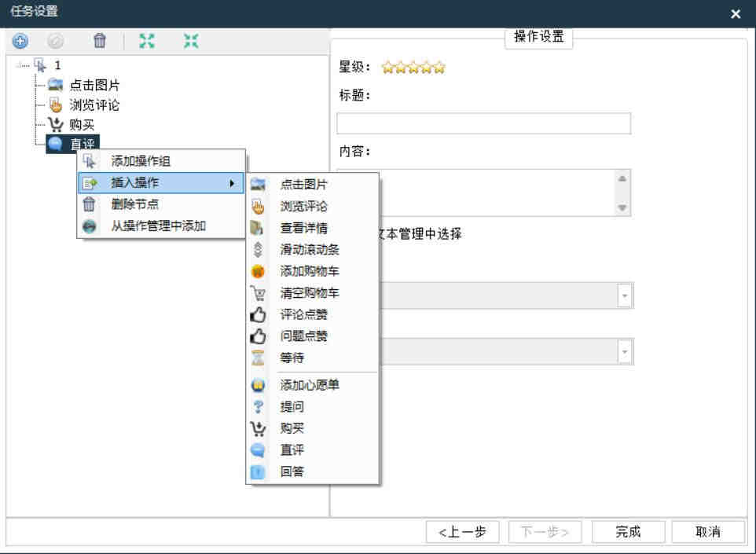Click the 删除节点 trash icon in menu
The image size is (756, 554).
point(90,204)
